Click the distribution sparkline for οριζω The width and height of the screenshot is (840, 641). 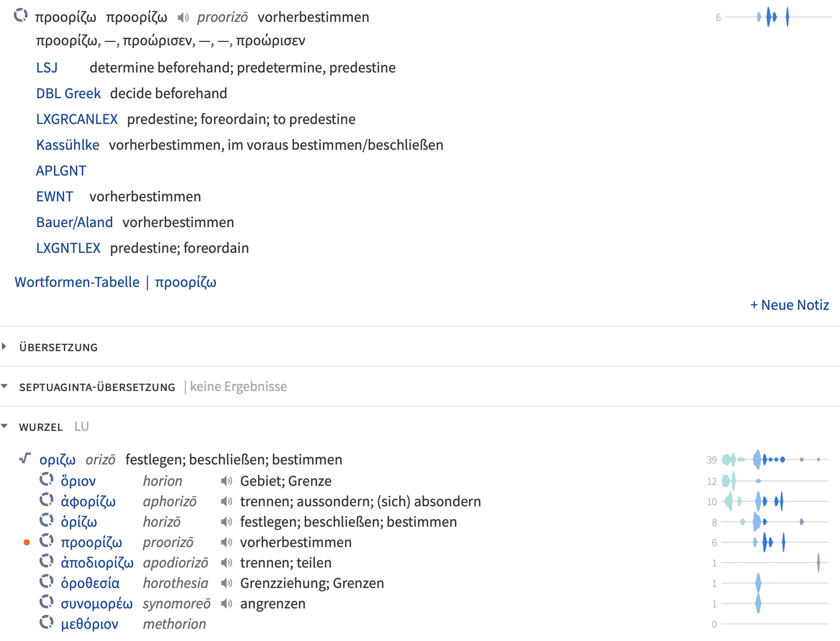(774, 460)
